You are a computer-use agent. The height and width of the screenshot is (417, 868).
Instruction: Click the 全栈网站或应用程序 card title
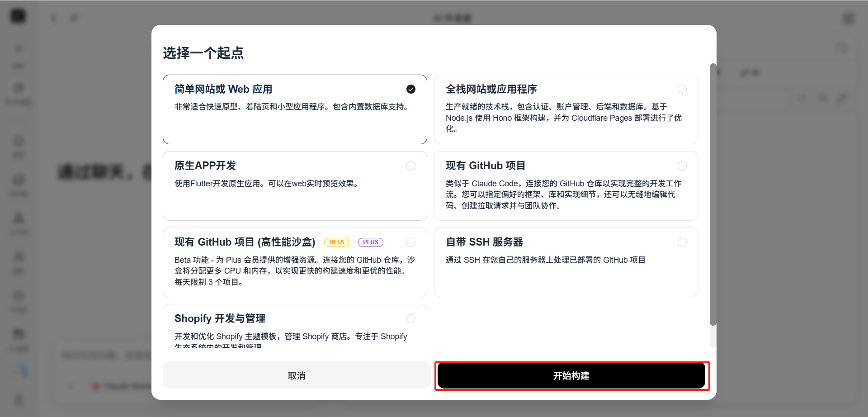[x=491, y=89]
